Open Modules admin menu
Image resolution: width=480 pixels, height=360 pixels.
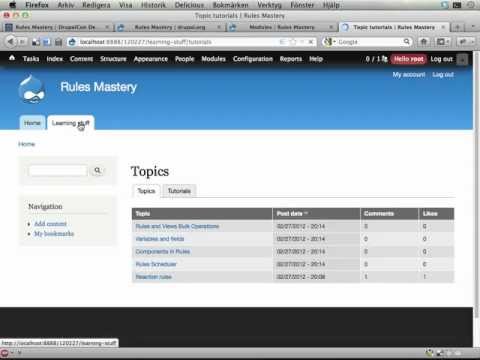click(213, 59)
